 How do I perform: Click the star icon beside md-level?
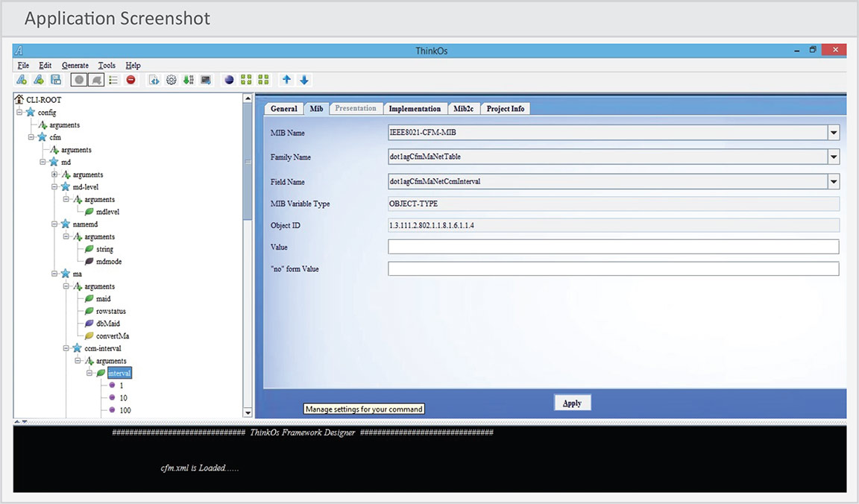tap(65, 187)
